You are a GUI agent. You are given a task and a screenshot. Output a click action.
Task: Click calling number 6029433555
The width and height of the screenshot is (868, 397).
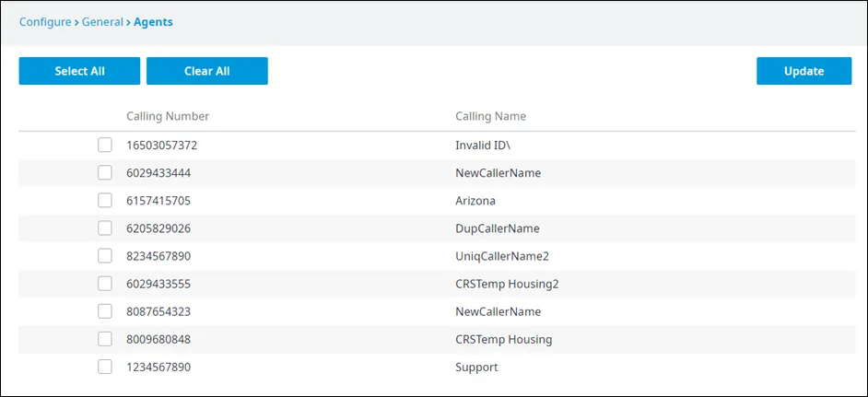pos(158,284)
